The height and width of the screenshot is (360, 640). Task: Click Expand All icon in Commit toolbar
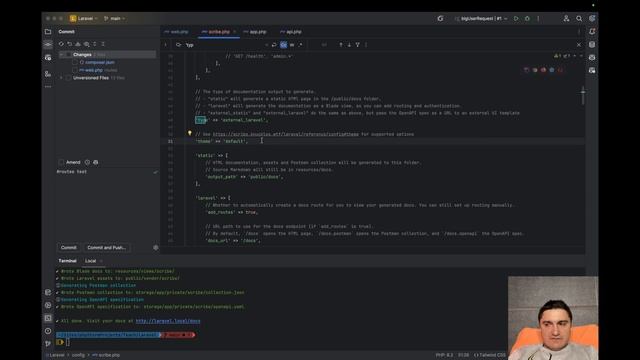[95, 44]
